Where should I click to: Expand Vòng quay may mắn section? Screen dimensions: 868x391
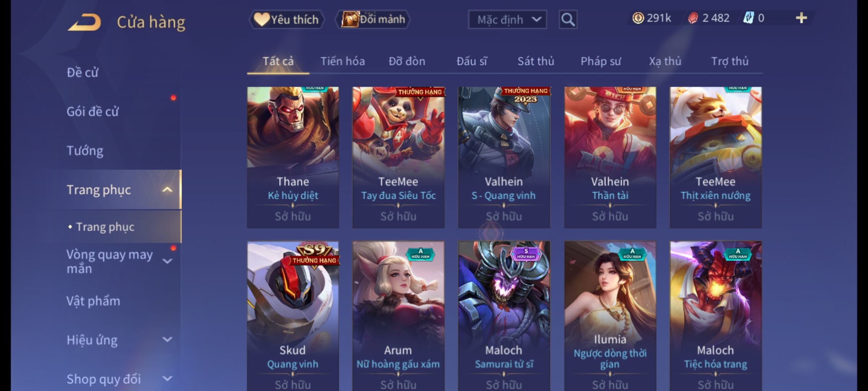click(167, 261)
